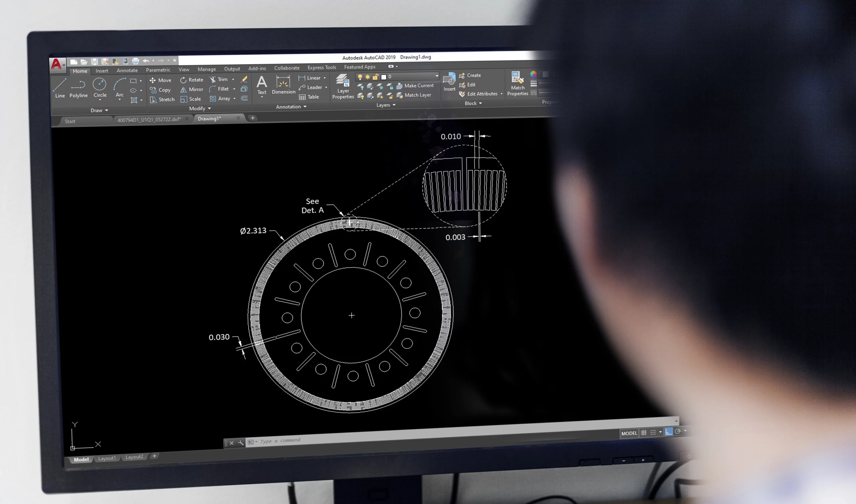
Task: Open the Fillet dropdown arrow
Action: point(234,89)
